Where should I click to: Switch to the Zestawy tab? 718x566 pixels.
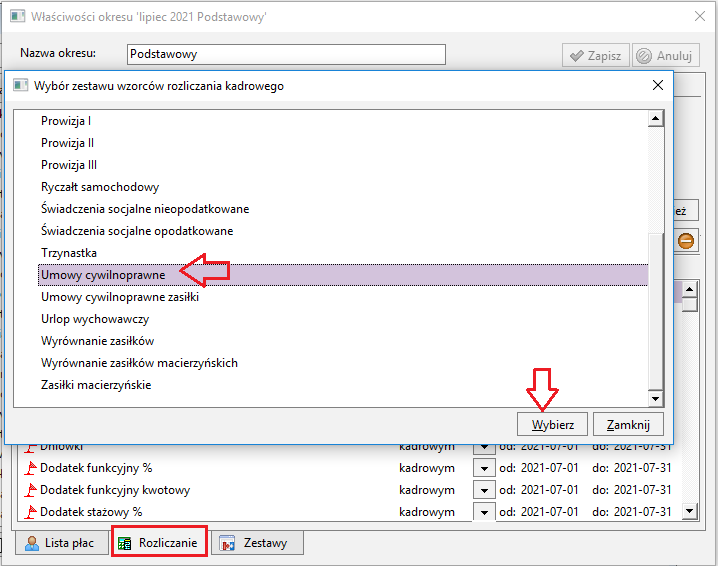(x=257, y=543)
